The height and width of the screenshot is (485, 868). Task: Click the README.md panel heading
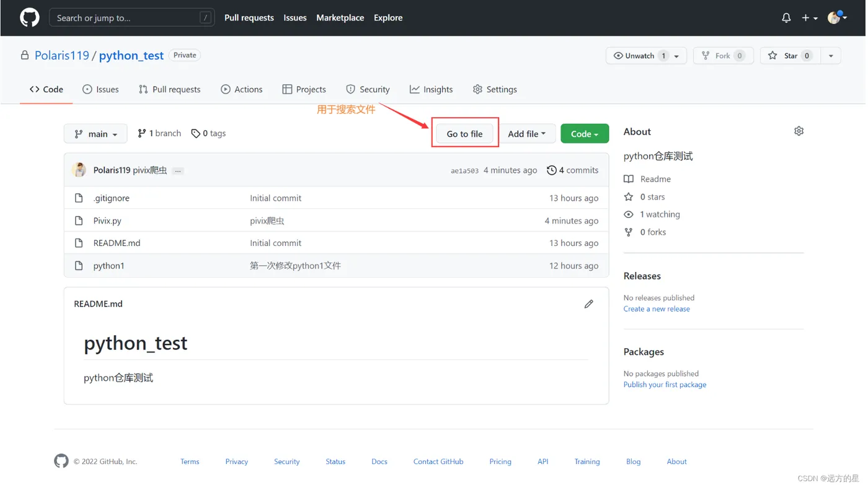coord(99,304)
